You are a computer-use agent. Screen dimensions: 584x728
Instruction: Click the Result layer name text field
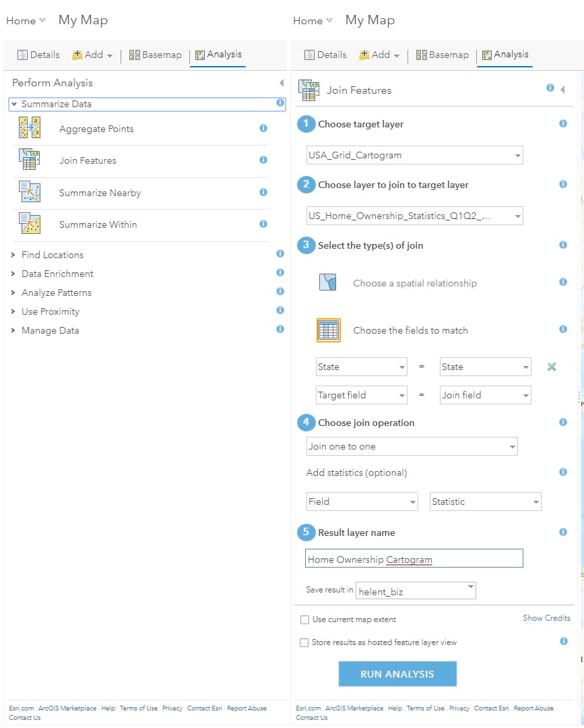click(414, 559)
